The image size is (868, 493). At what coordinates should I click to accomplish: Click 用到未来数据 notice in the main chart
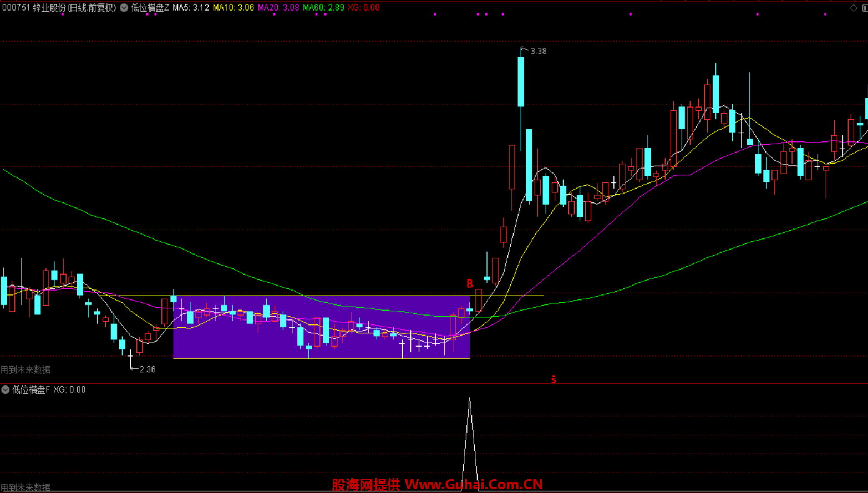point(26,369)
